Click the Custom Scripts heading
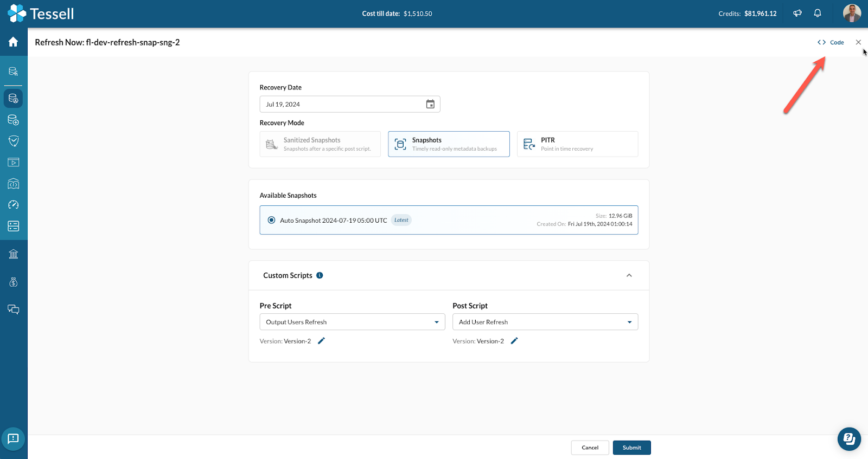The width and height of the screenshot is (868, 459). coord(288,275)
